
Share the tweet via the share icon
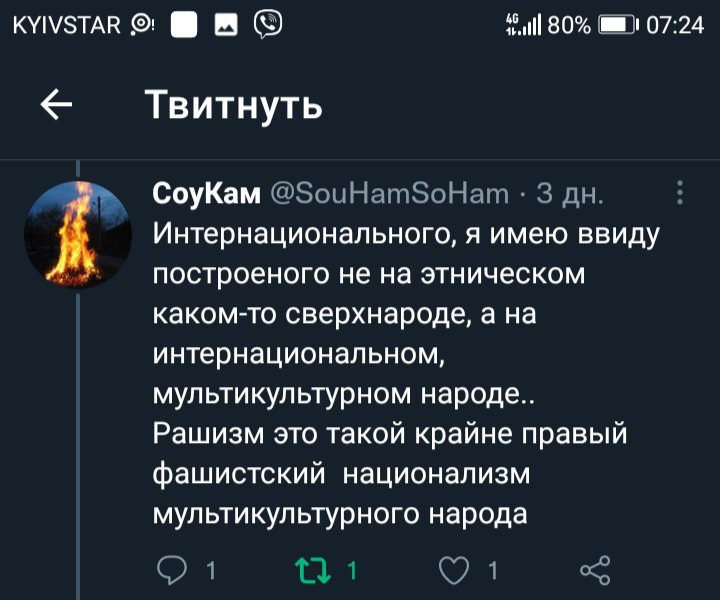point(595,571)
